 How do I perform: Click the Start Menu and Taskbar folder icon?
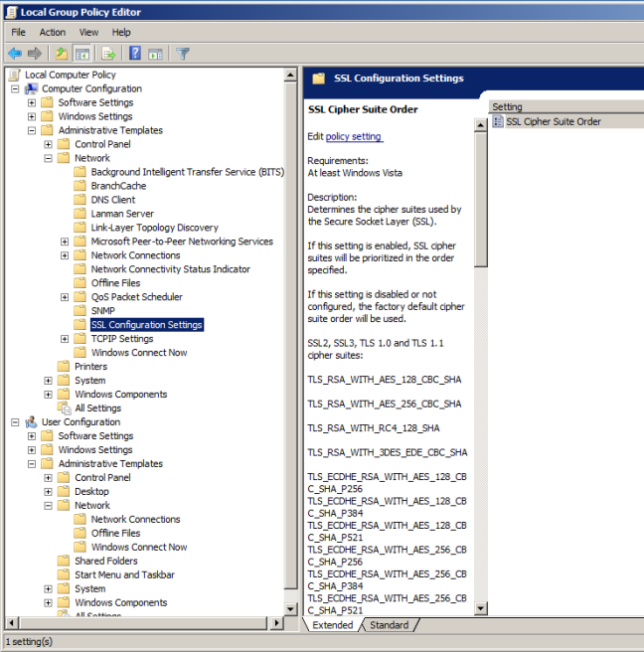(64, 574)
